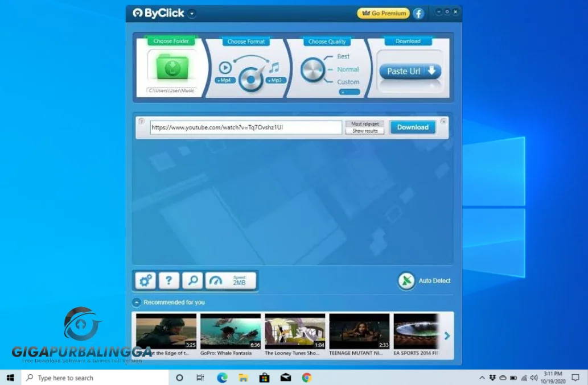The image size is (588, 385).
Task: Click the quality selector knob
Action: click(x=312, y=69)
